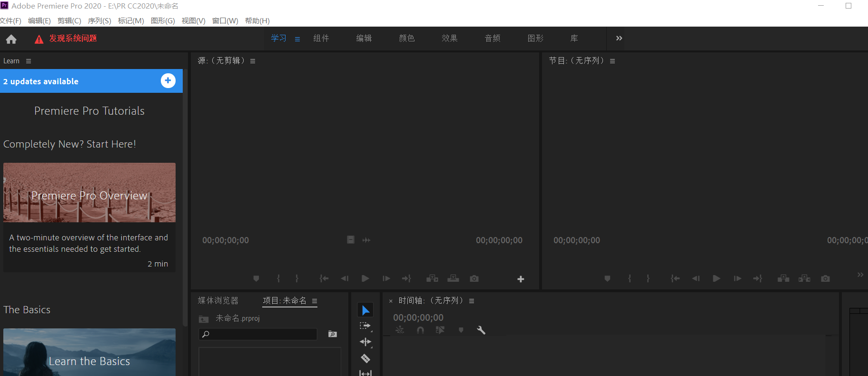The height and width of the screenshot is (376, 868).
Task: Switch to 效果 workspace tab
Action: point(450,38)
